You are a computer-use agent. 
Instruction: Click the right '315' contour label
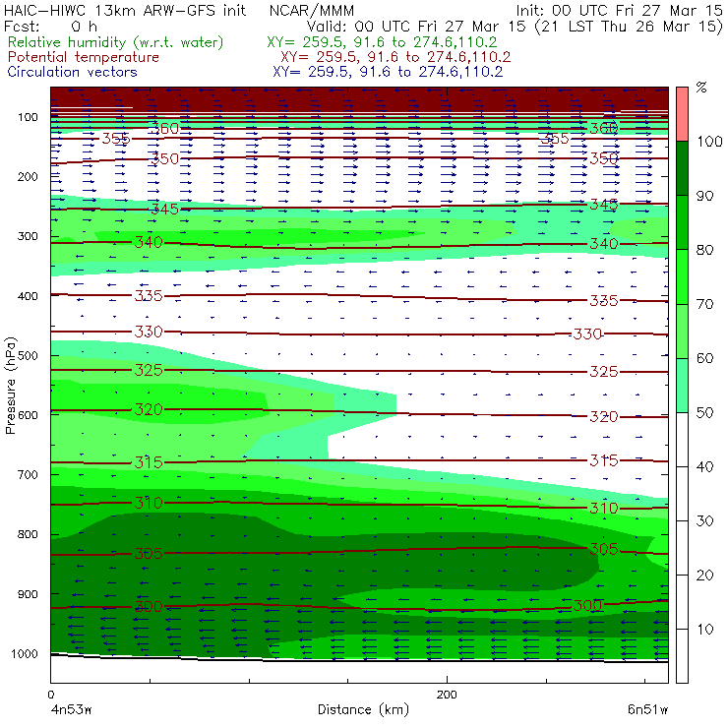pos(604,460)
